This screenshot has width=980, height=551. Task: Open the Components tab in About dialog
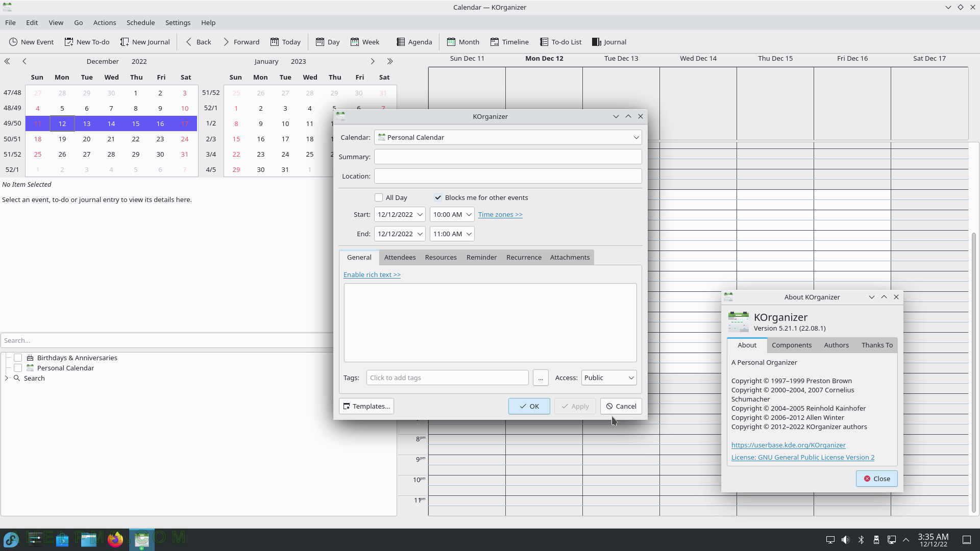click(792, 345)
